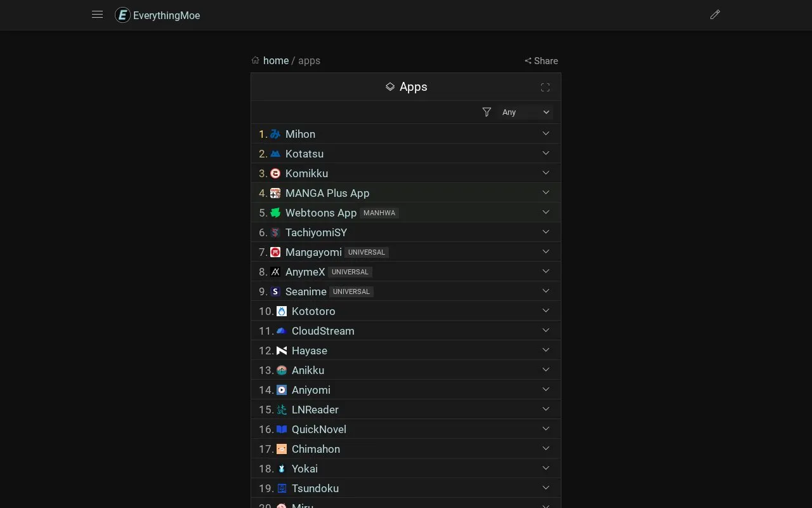Viewport: 812px width, 508px height.
Task: Click the Komikku app icon
Action: [275, 173]
